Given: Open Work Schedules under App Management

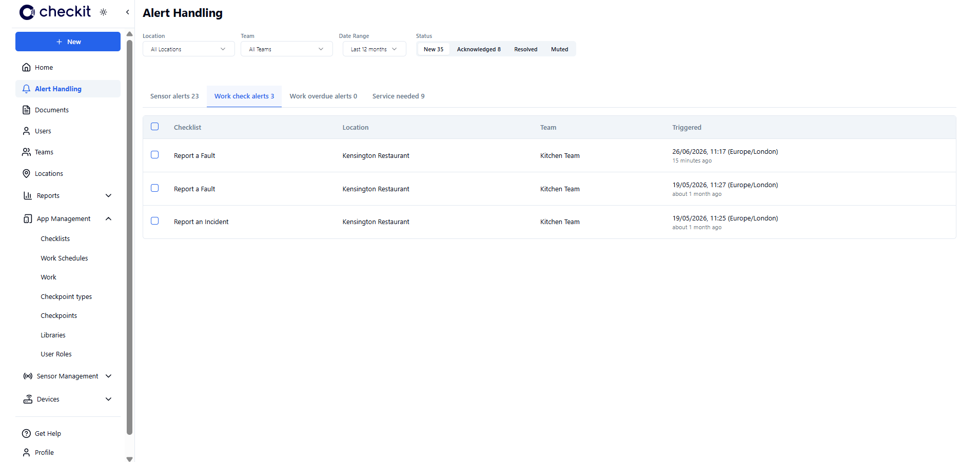Looking at the screenshot, I should point(64,258).
